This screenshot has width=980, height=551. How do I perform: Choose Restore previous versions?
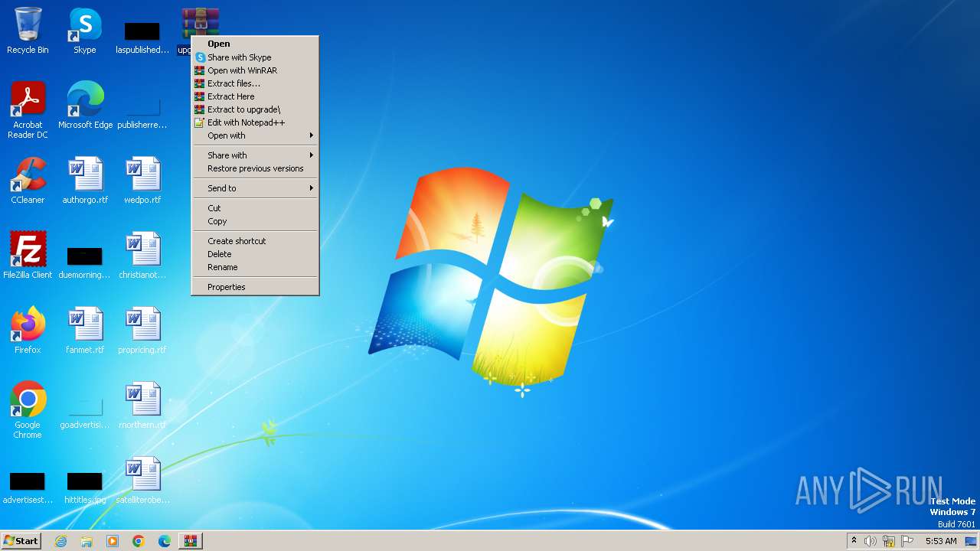255,168
